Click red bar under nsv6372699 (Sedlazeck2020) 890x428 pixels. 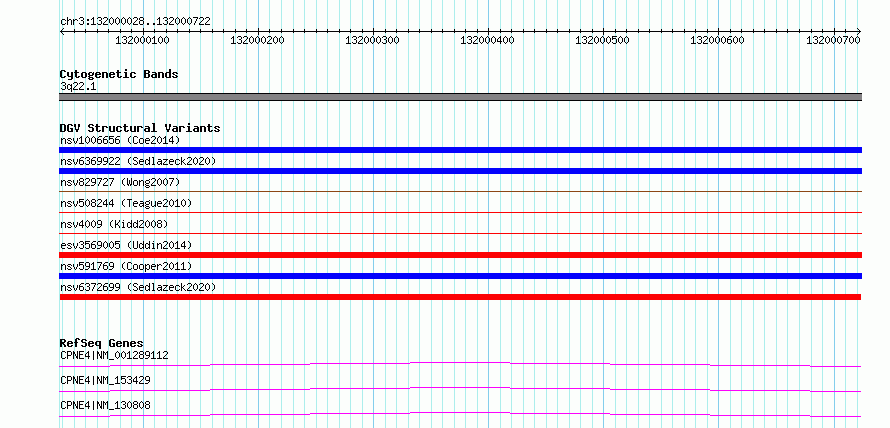tap(460, 297)
